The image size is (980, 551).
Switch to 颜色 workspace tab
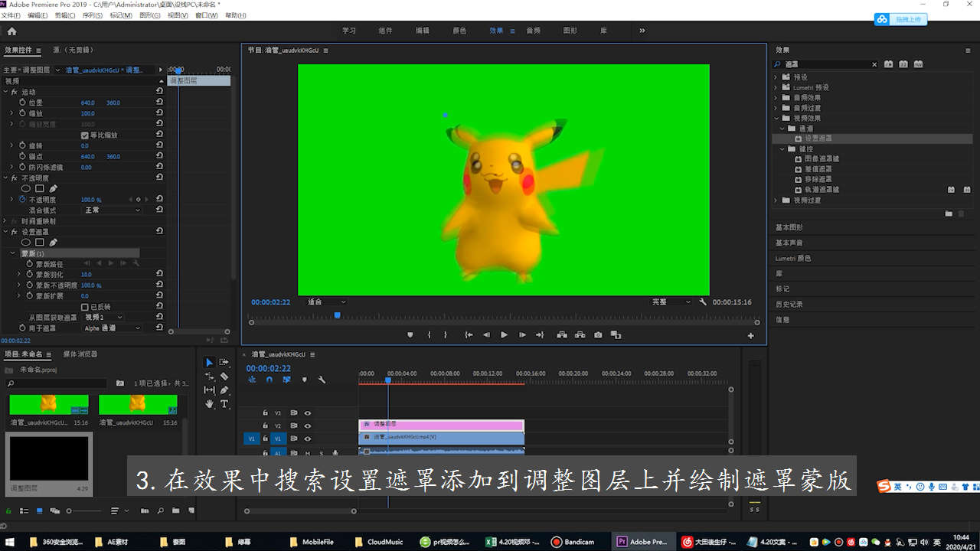[x=459, y=31]
